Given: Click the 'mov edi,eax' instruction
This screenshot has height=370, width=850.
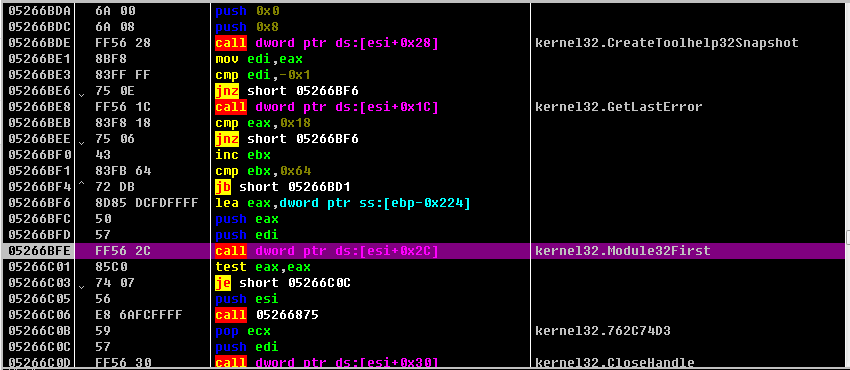Looking at the screenshot, I should tap(259, 59).
